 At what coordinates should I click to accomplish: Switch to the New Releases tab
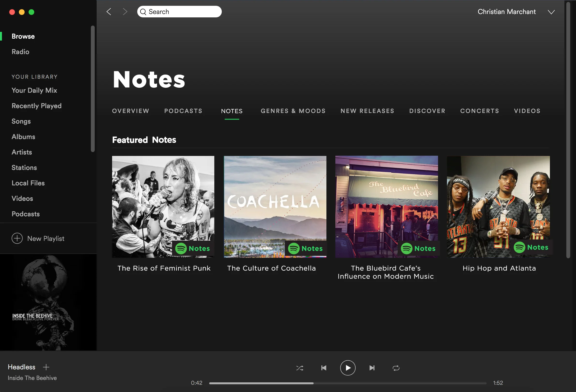(367, 111)
